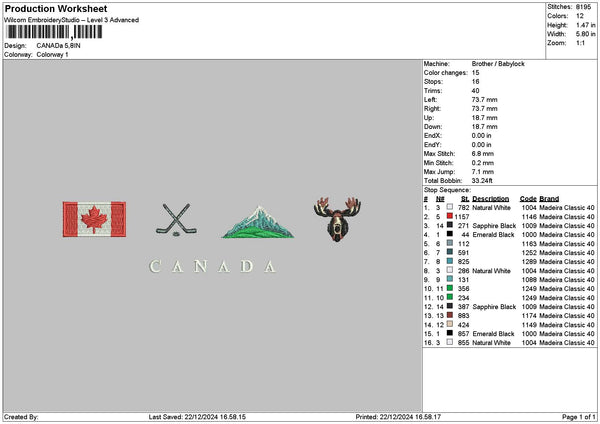The width and height of the screenshot is (600, 424).
Task: Click the mountain embroidery design
Action: [258, 222]
